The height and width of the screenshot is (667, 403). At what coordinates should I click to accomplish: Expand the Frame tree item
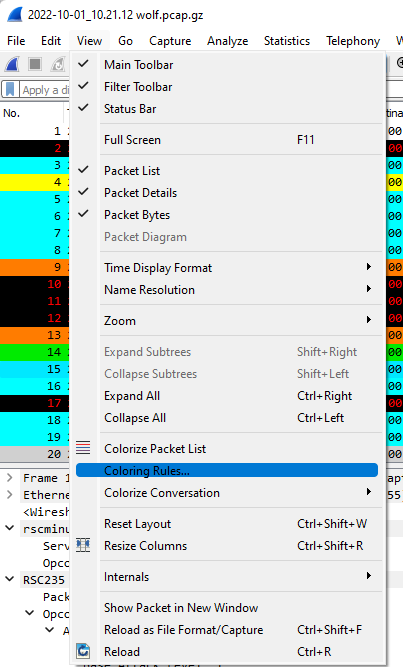9,478
